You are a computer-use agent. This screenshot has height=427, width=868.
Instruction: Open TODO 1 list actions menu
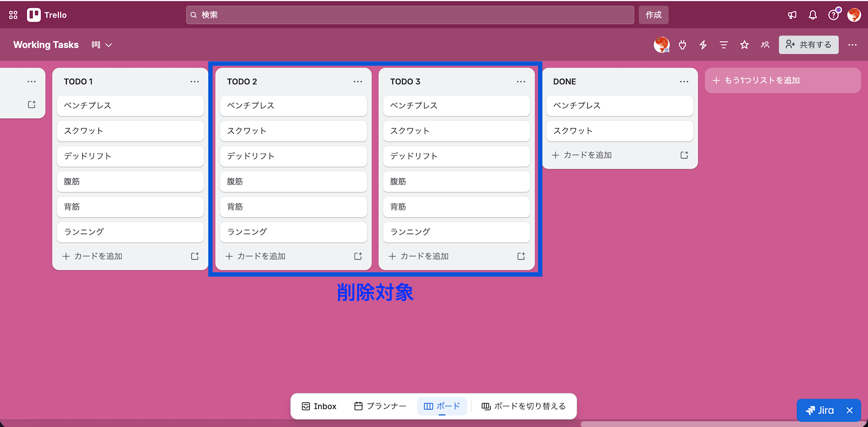[195, 82]
